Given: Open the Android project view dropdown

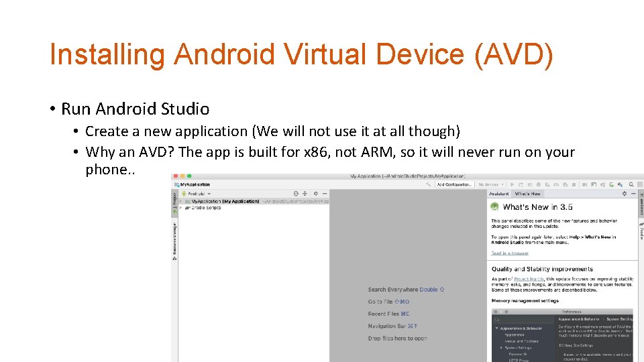Looking at the screenshot, I should [x=197, y=193].
